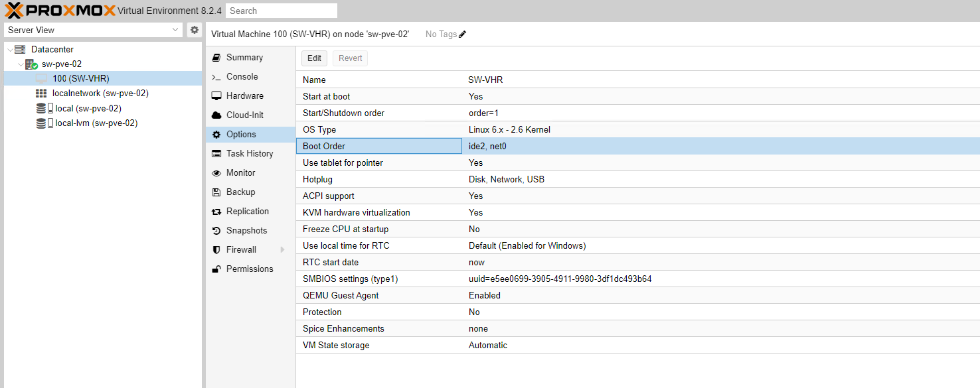Image resolution: width=980 pixels, height=388 pixels.
Task: Select localnetwork (sw-pve-02) grid icon
Action: (41, 94)
